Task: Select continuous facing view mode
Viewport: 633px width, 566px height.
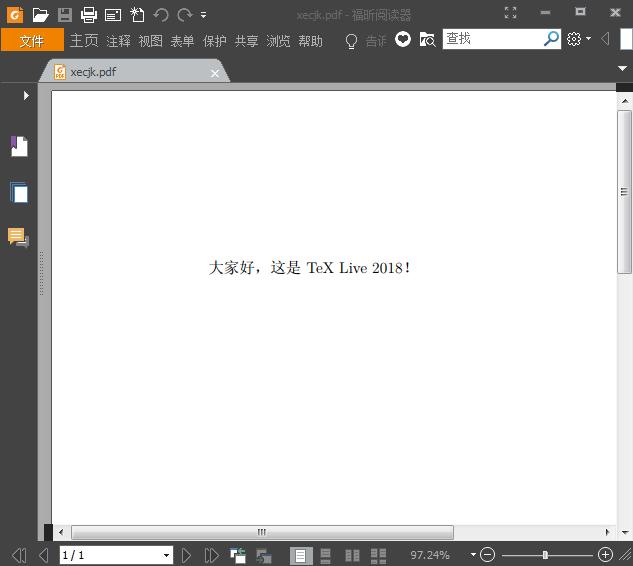Action: click(x=378, y=556)
